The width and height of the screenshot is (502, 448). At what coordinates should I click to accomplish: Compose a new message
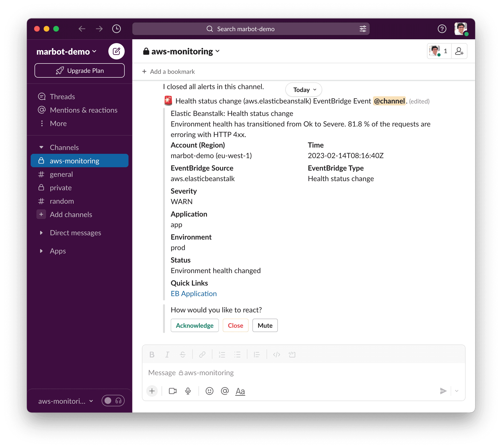[117, 51]
